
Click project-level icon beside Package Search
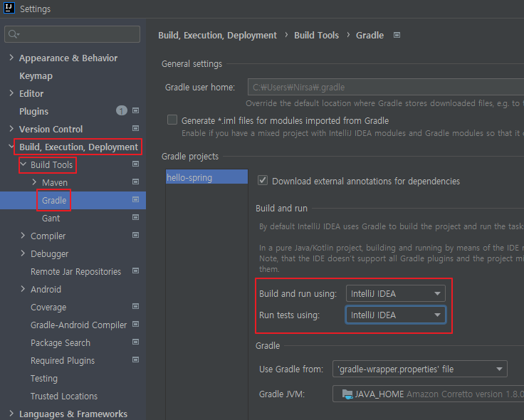tap(135, 342)
